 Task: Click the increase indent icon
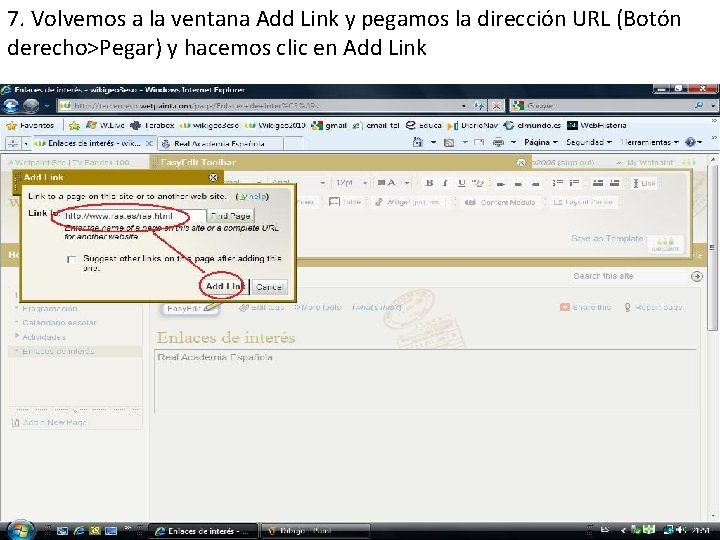[x=614, y=183]
